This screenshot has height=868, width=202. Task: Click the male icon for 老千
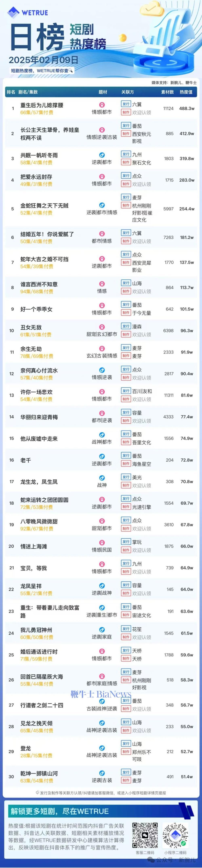102,456
